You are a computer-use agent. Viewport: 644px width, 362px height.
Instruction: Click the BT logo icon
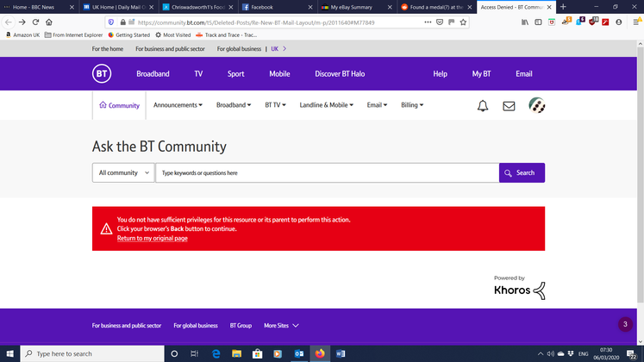point(102,74)
